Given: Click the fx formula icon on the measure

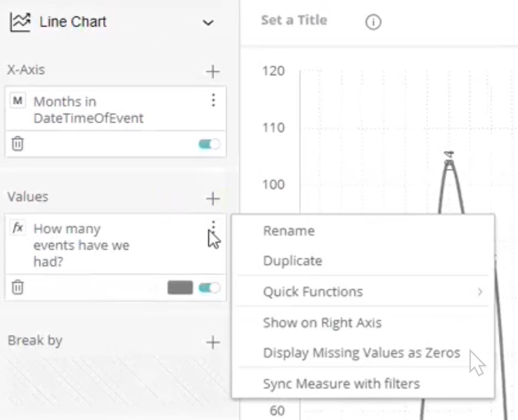Looking at the screenshot, I should pos(18,228).
